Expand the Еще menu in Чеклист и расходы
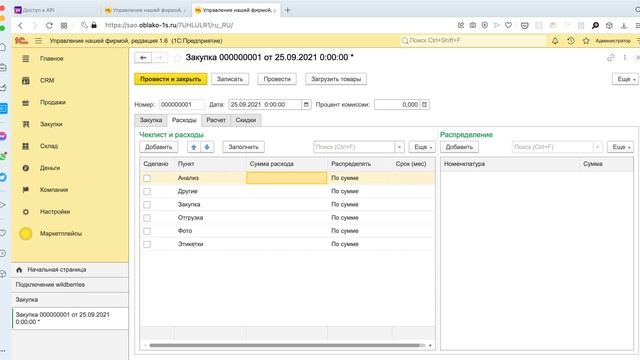The height and width of the screenshot is (360, 640). click(x=422, y=147)
